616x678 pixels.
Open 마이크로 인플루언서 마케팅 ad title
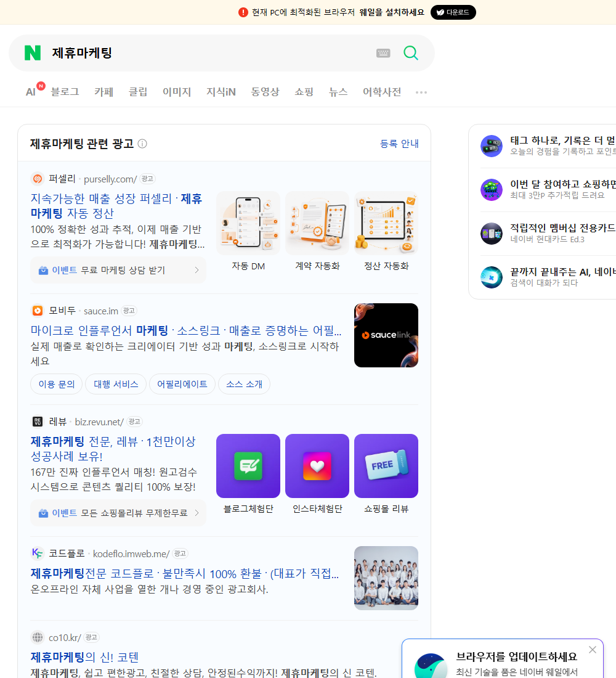click(x=186, y=330)
